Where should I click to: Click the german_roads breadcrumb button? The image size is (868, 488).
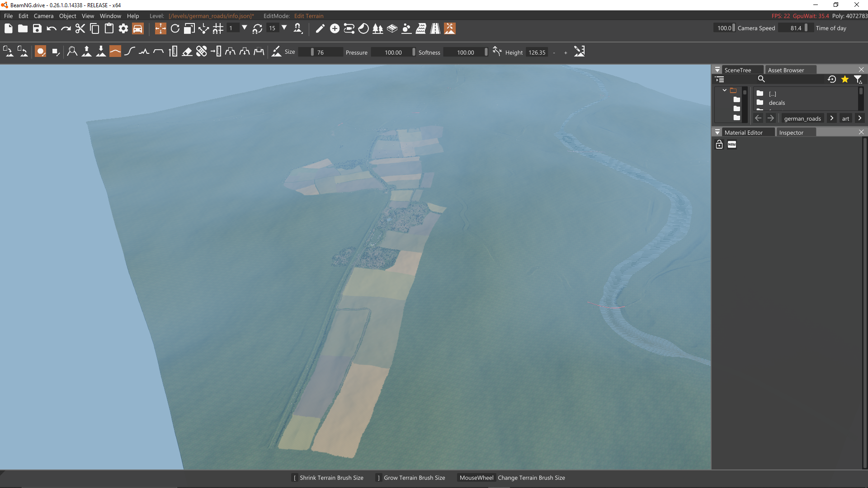(802, 118)
